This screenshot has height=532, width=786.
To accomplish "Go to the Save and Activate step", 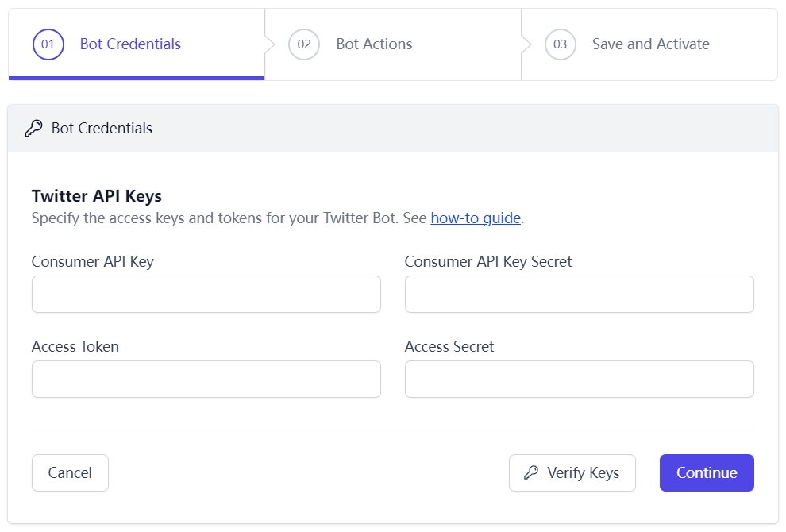I will coord(650,44).
